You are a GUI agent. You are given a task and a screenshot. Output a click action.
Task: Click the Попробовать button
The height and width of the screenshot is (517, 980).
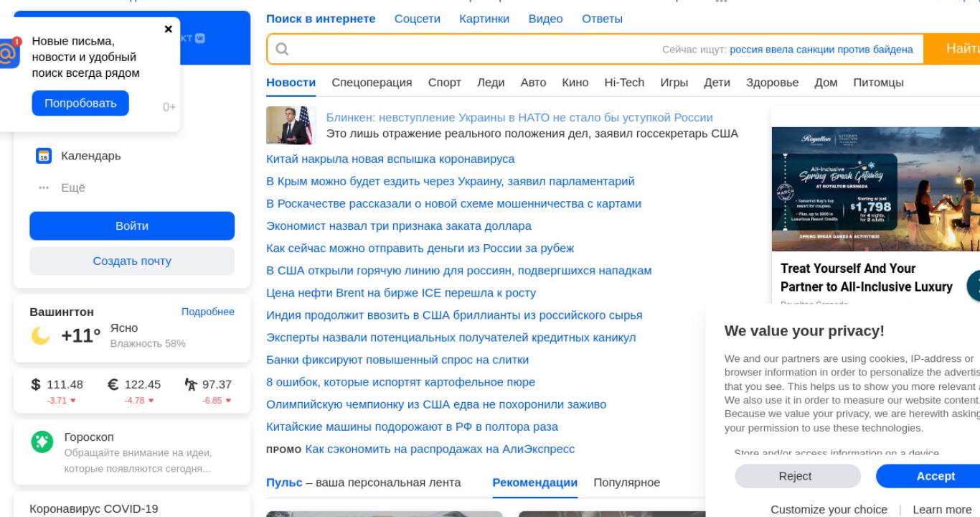80,103
